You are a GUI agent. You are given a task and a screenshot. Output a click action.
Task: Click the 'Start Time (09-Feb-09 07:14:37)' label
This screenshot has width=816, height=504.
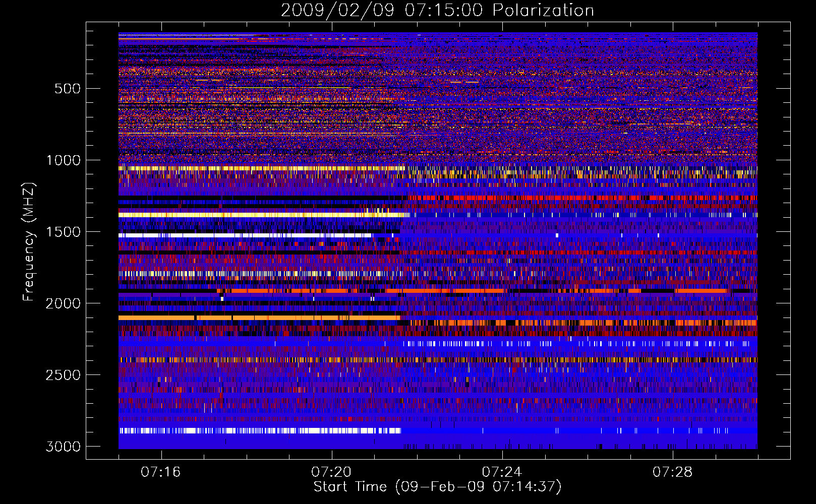[x=437, y=487]
